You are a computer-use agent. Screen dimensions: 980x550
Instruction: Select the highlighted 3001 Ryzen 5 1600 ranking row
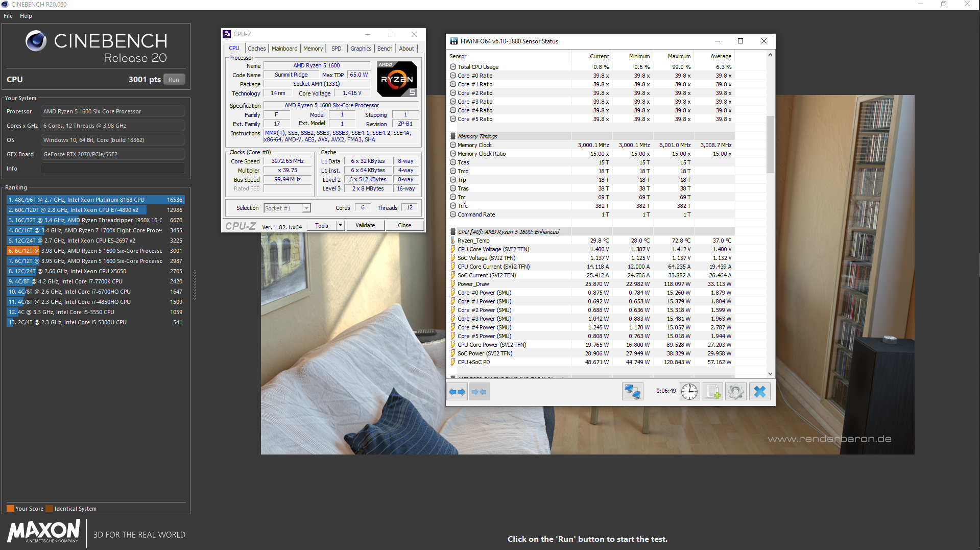95,251
